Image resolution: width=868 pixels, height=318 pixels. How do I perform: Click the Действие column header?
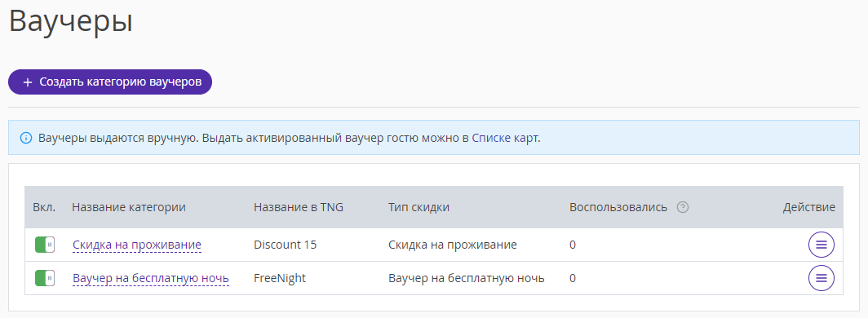[808, 207]
